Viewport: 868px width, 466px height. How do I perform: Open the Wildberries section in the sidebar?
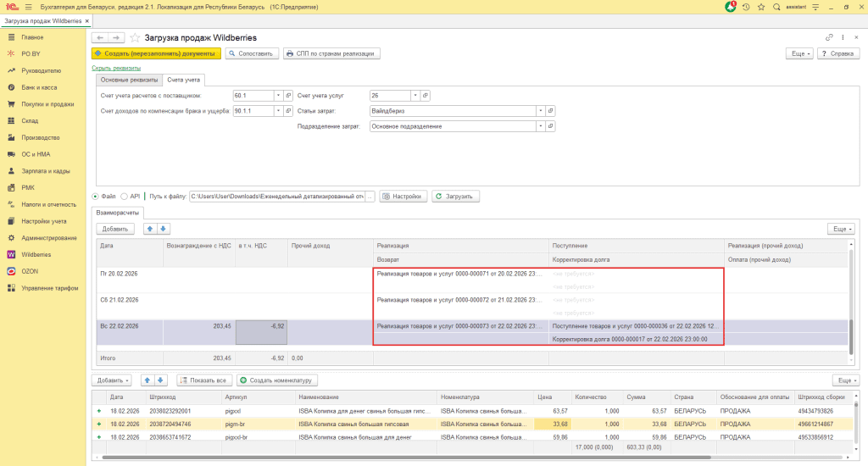point(36,254)
